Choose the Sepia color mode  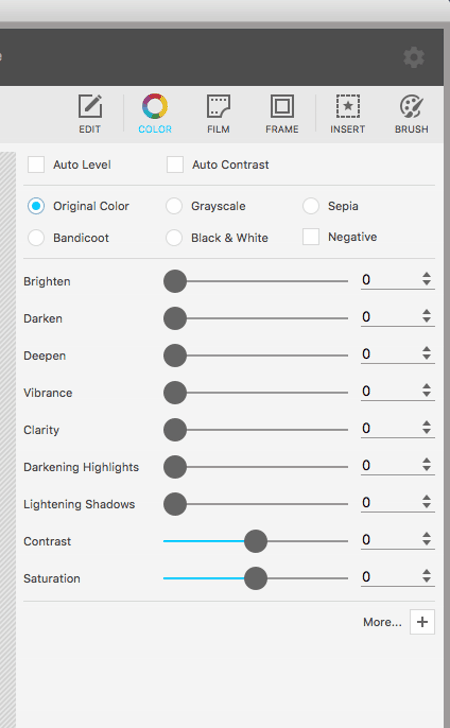[311, 206]
